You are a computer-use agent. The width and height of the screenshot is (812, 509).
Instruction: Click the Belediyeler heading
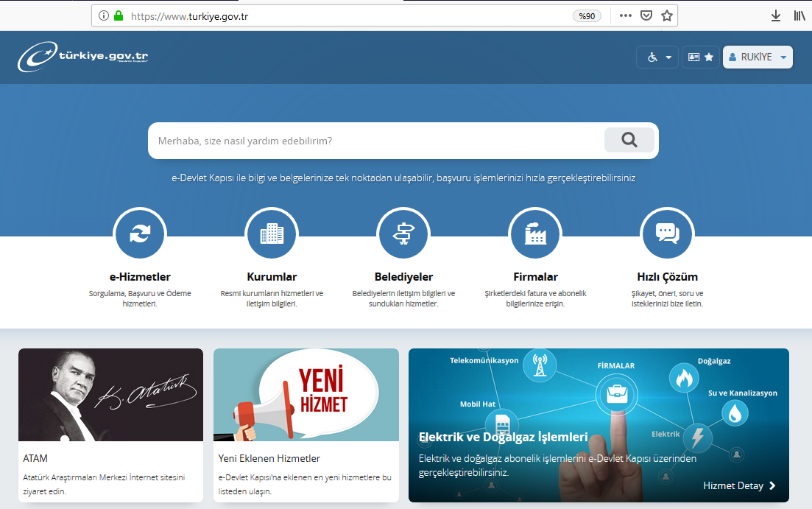coord(403,277)
